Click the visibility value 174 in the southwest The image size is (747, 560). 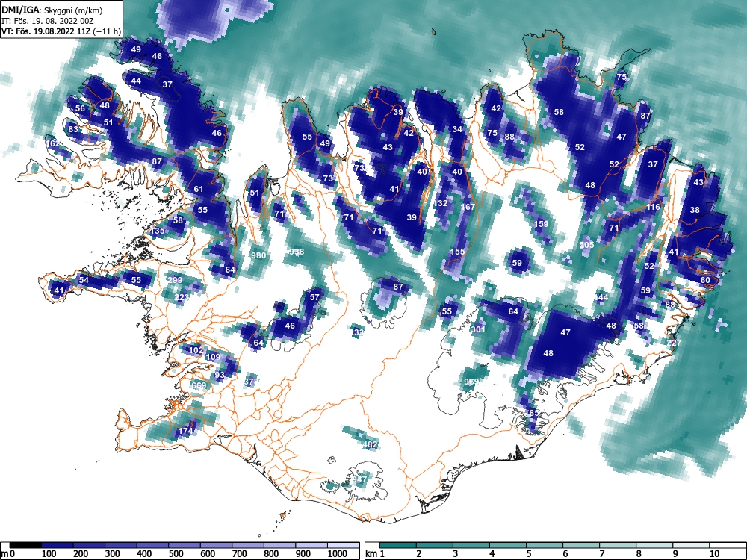[x=185, y=431]
